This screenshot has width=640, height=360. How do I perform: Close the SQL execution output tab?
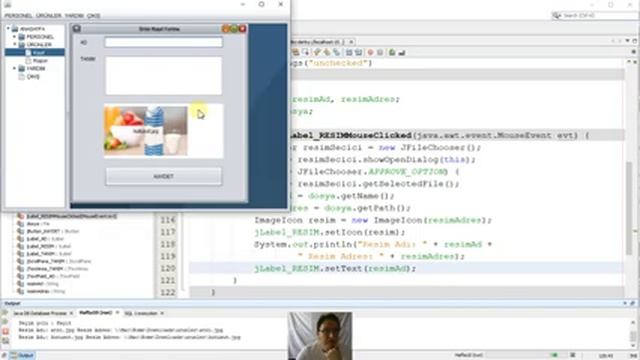click(x=162, y=313)
